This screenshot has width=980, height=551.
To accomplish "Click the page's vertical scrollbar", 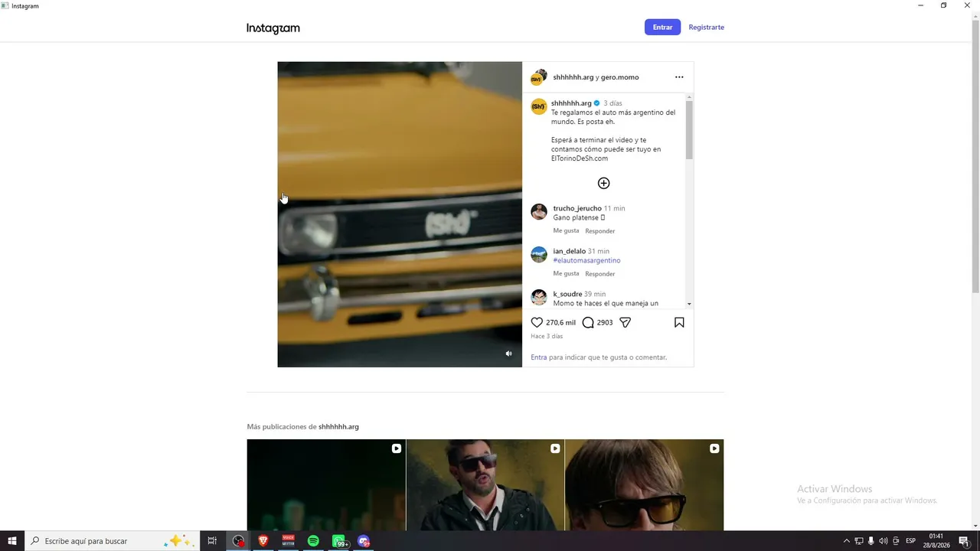I will click(x=975, y=156).
